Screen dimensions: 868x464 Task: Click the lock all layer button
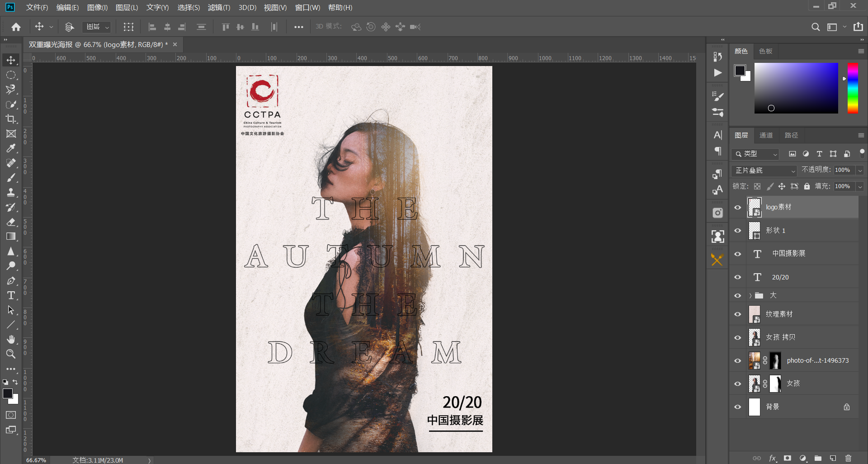click(x=807, y=186)
